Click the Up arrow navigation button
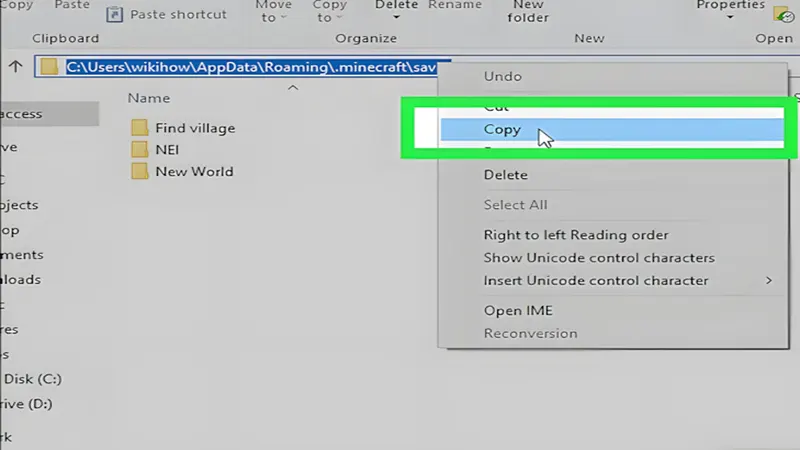 pos(15,67)
